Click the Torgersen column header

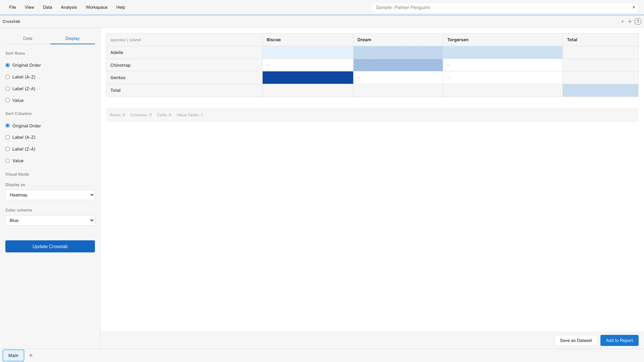[x=458, y=40]
